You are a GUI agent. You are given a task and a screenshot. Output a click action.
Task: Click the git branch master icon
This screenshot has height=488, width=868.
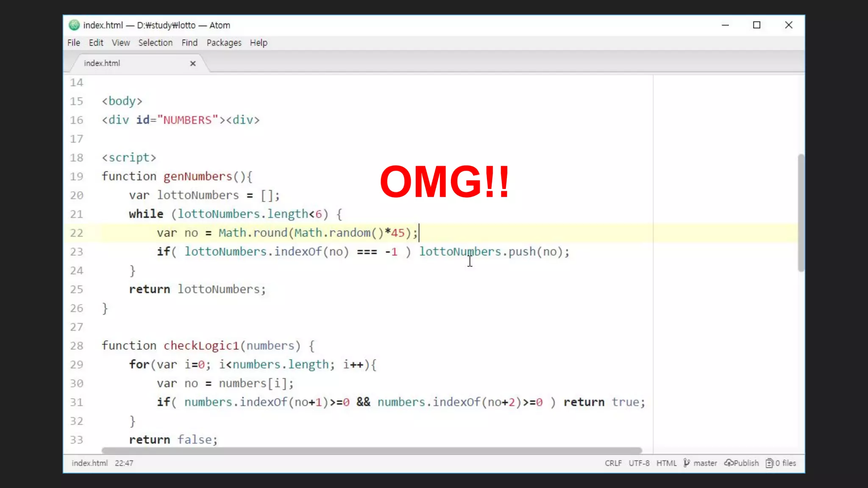click(687, 463)
